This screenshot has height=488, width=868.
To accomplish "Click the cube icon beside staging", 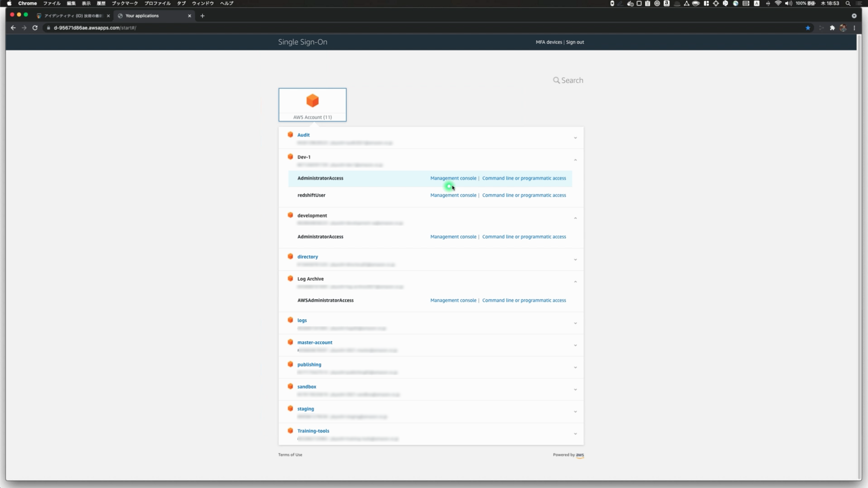I will [291, 408].
